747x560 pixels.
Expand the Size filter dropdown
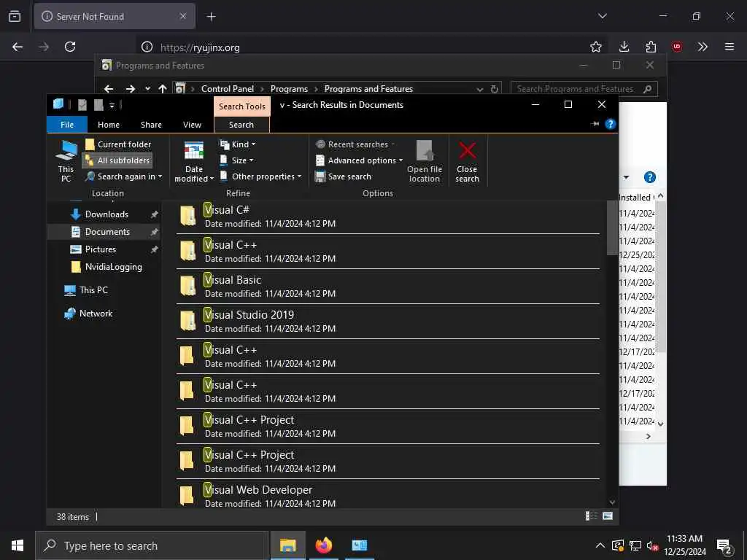pos(236,160)
